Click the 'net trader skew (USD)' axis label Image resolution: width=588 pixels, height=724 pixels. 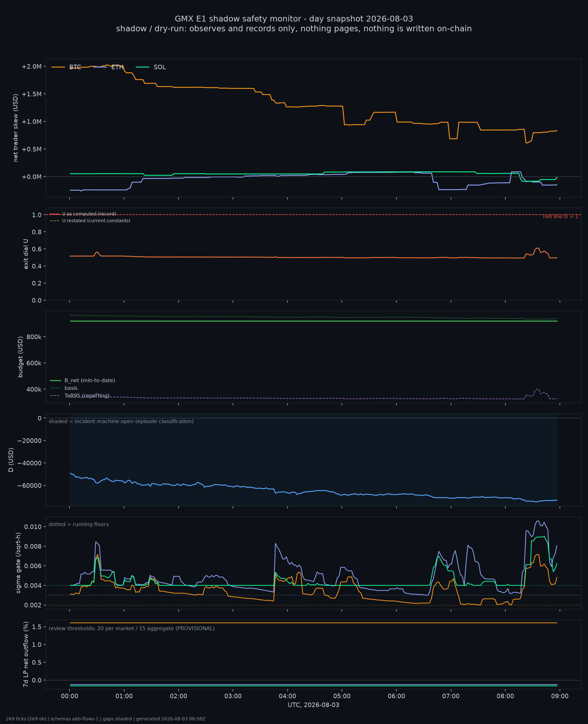pyautogui.click(x=16, y=128)
